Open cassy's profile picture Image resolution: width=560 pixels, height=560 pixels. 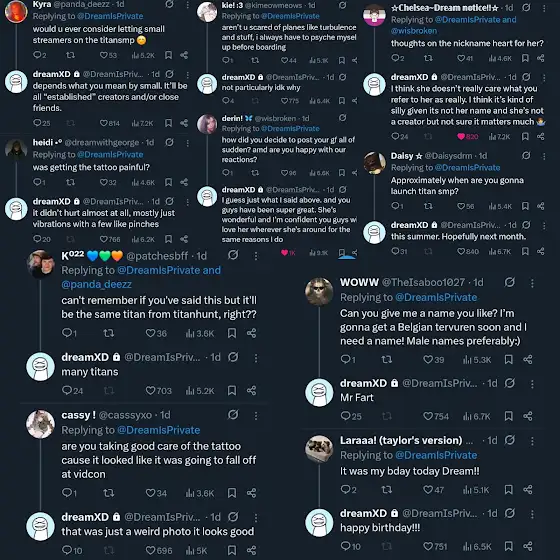pos(40,424)
